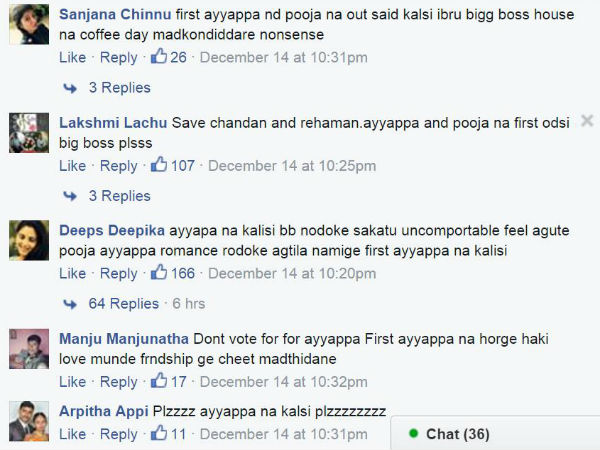Expand 3 Replies under Sanjana Chinnu's comment
Screen dimensions: 600x450
(x=119, y=88)
